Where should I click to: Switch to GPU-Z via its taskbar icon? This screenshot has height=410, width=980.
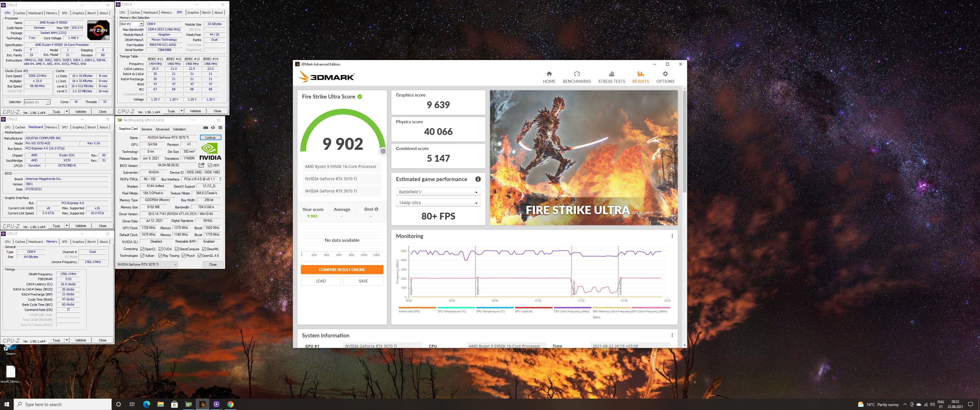click(188, 404)
